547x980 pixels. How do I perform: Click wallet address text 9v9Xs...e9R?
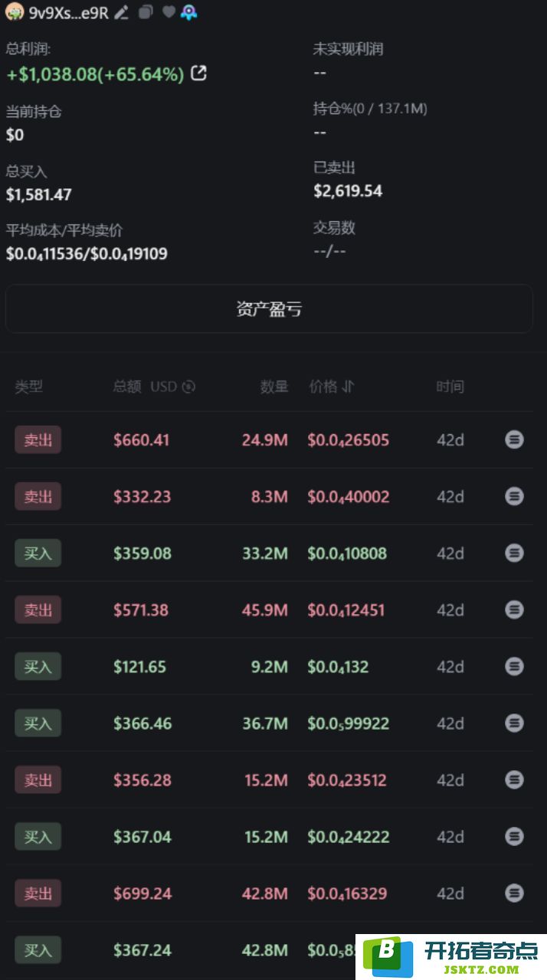[x=68, y=12]
